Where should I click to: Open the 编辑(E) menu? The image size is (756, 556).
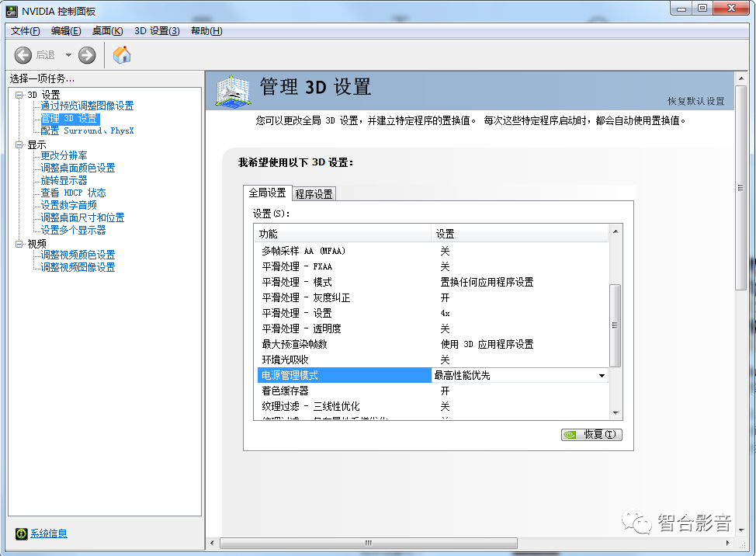[66, 31]
